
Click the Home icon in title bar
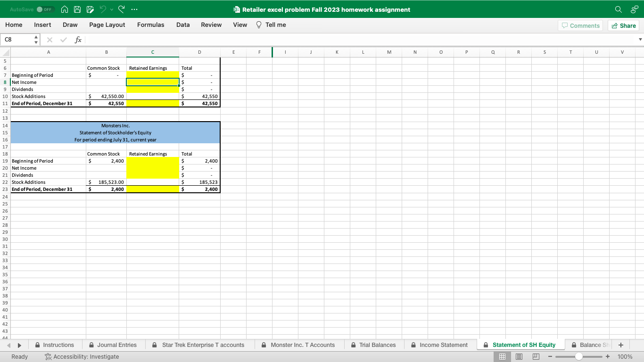pyautogui.click(x=65, y=9)
